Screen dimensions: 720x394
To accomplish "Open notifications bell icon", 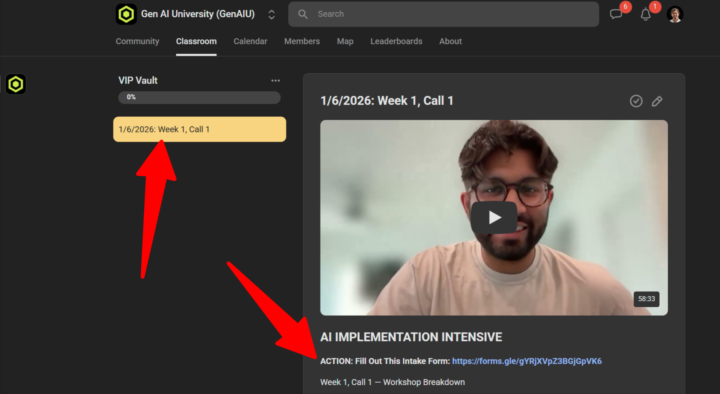I will (646, 15).
